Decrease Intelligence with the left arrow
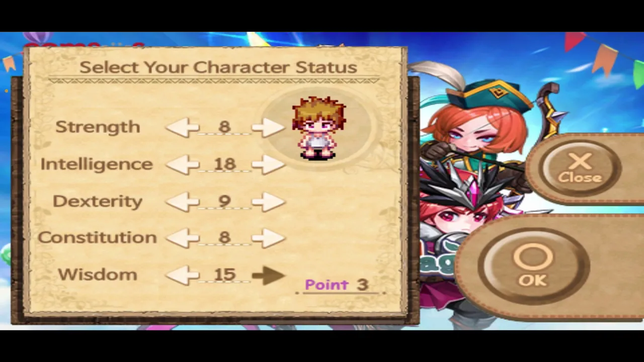644x362 pixels. (x=182, y=164)
